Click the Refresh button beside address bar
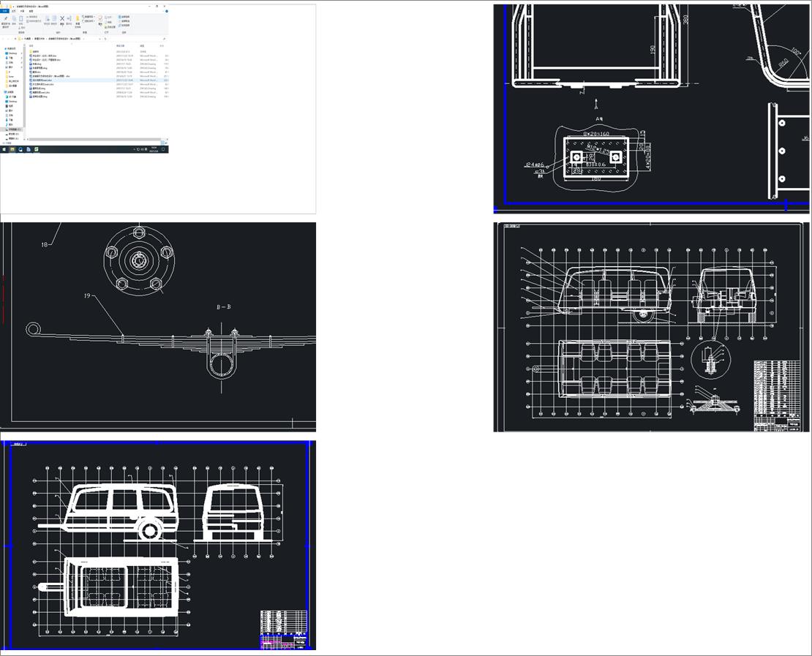812x656 pixels. tap(105, 39)
